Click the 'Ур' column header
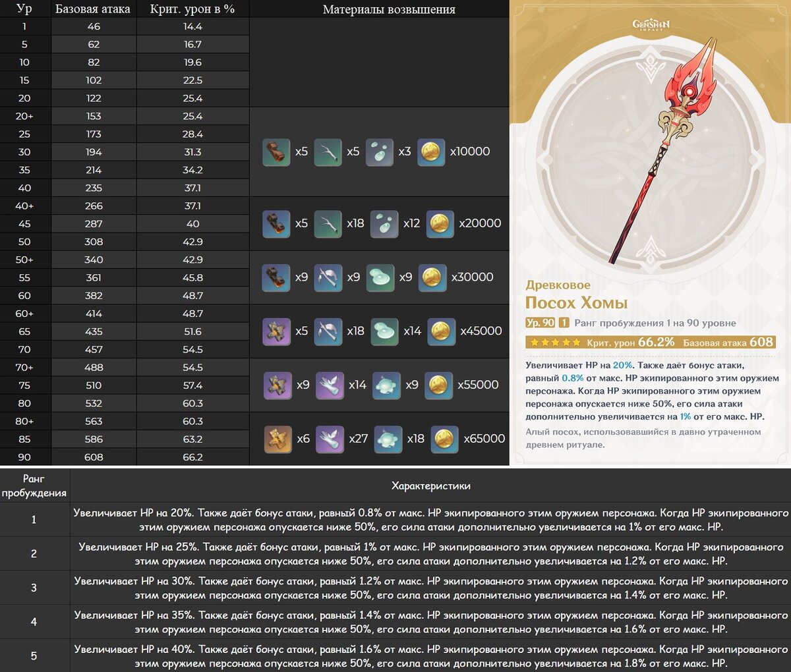Viewport: 791px width, 672px height. 24,9
